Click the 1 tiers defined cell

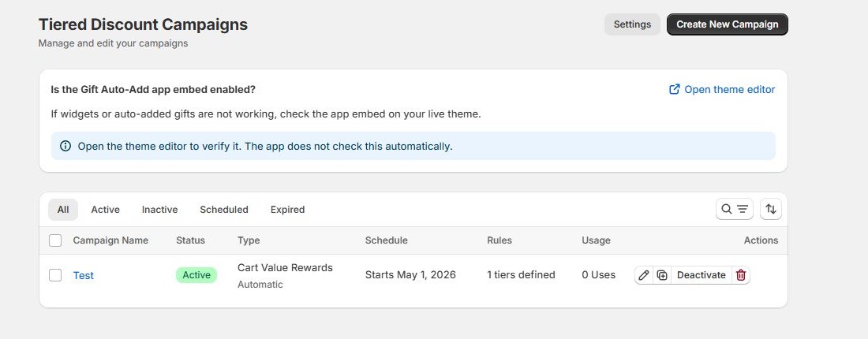tap(521, 275)
